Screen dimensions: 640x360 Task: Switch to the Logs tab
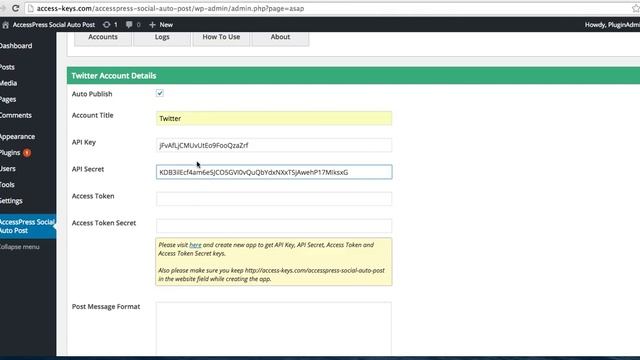coord(162,38)
